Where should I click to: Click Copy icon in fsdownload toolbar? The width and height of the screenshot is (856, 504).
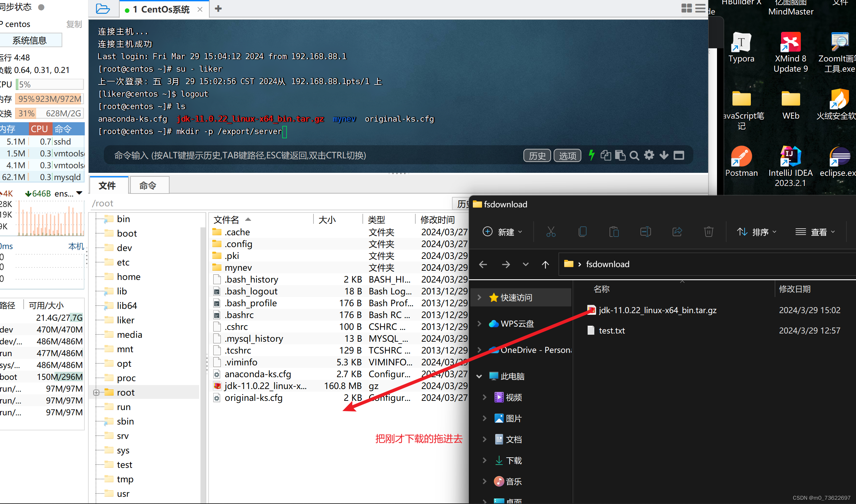coord(582,232)
